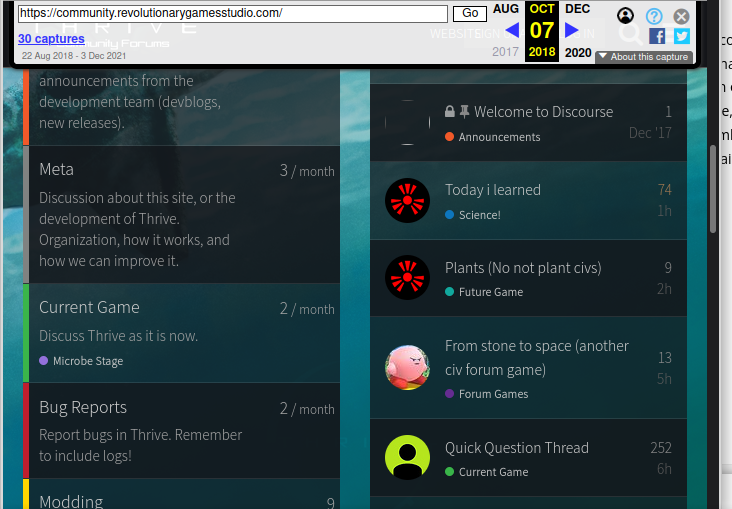Screen dimensions: 732x509
Task: Open From stone to space topic
Action: 536,358
